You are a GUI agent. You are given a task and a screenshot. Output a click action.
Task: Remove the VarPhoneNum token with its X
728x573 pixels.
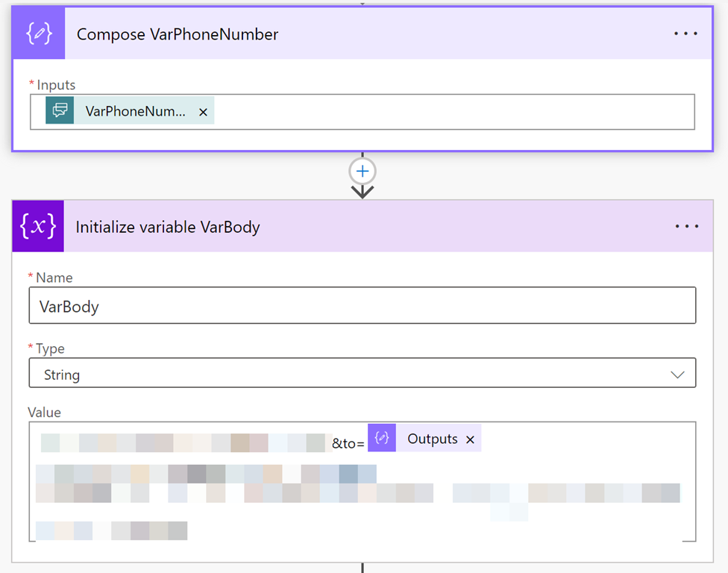(203, 112)
